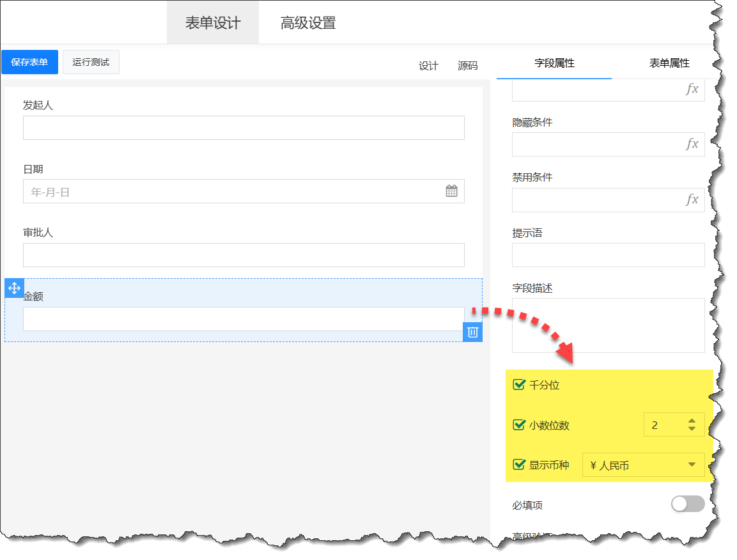The image size is (737, 560).
Task: Disable the 显示币种 checkbox
Action: click(x=519, y=465)
